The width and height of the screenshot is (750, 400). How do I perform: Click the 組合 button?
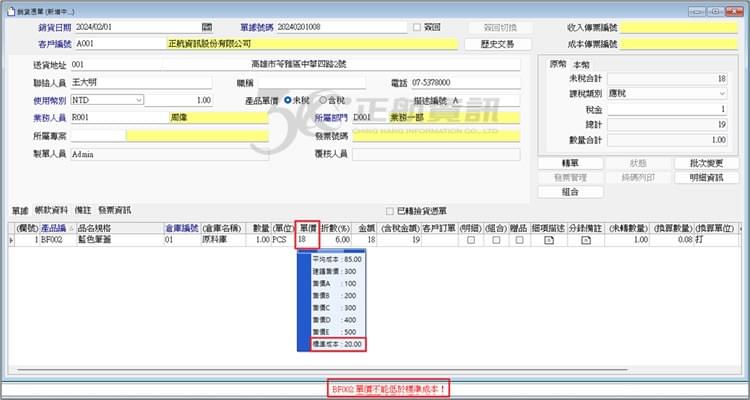[x=570, y=192]
